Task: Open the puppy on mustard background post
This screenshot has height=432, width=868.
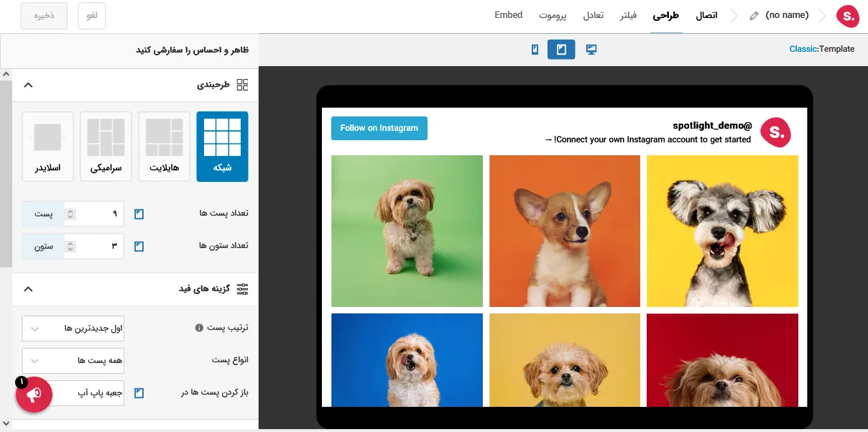Action: tap(565, 360)
